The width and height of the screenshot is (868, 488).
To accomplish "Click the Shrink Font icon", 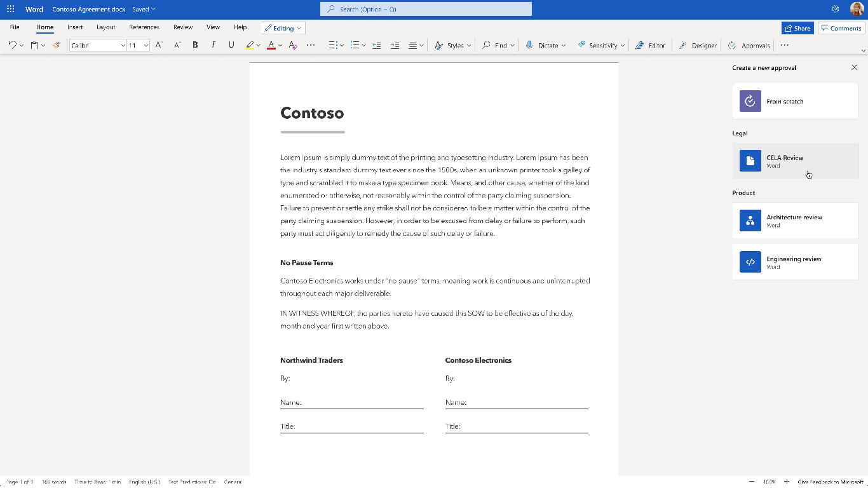I will [x=177, y=45].
